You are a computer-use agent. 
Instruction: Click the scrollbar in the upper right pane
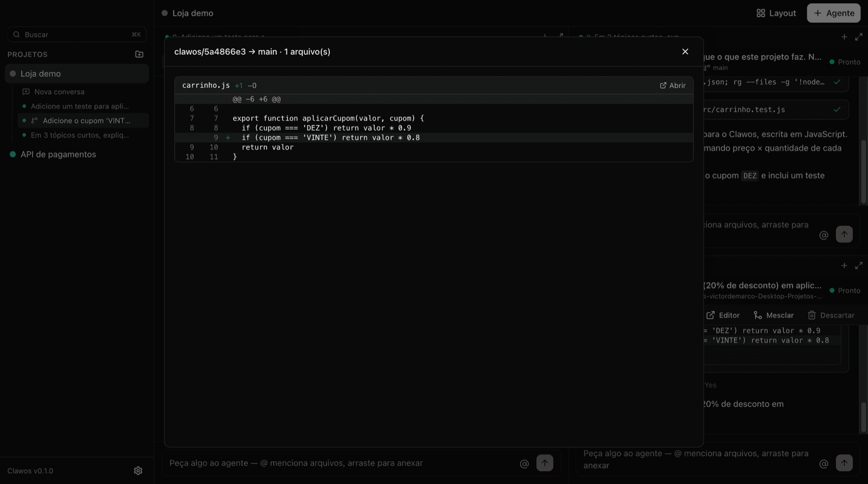click(863, 171)
